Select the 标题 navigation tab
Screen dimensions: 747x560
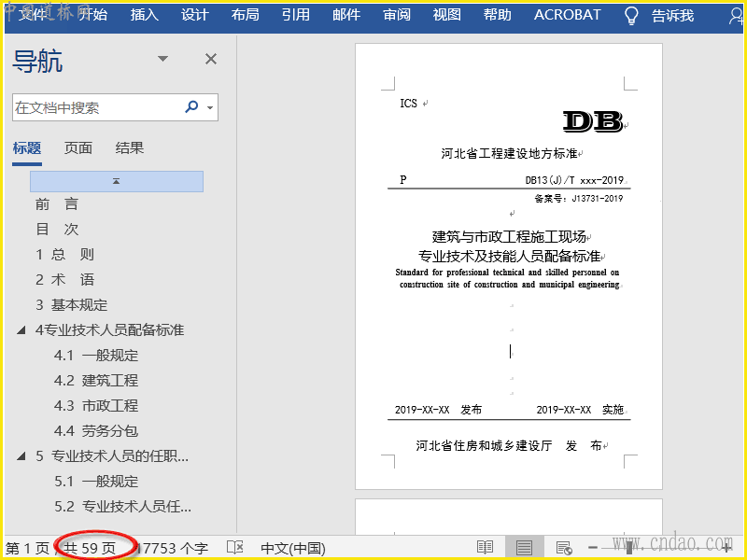click(x=27, y=148)
